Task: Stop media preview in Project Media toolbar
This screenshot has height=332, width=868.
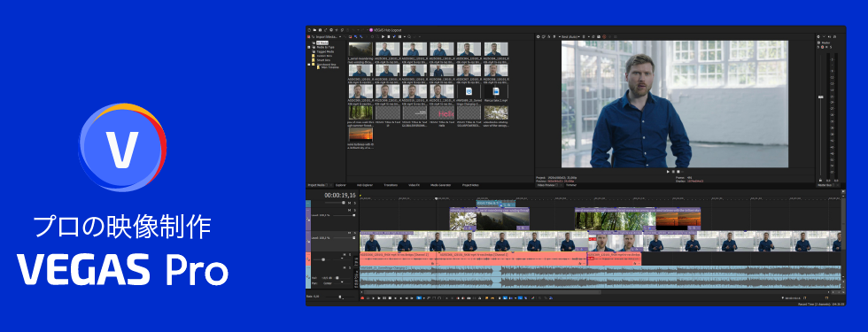Action: point(389,36)
